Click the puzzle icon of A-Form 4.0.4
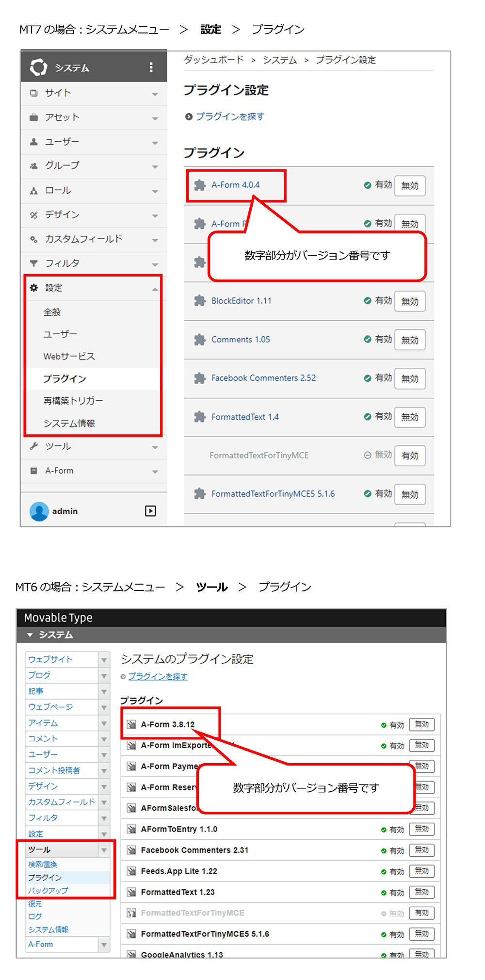This screenshot has height=980, width=485. click(200, 185)
